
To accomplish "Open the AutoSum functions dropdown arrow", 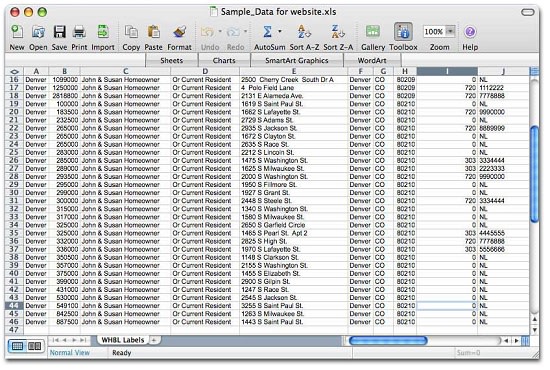I will pyautogui.click(x=280, y=31).
